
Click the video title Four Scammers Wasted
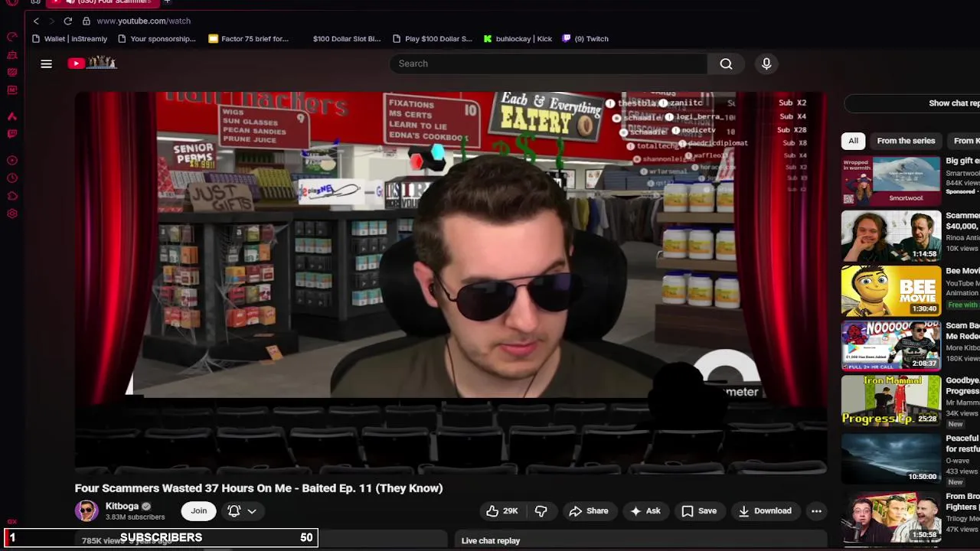pos(259,488)
